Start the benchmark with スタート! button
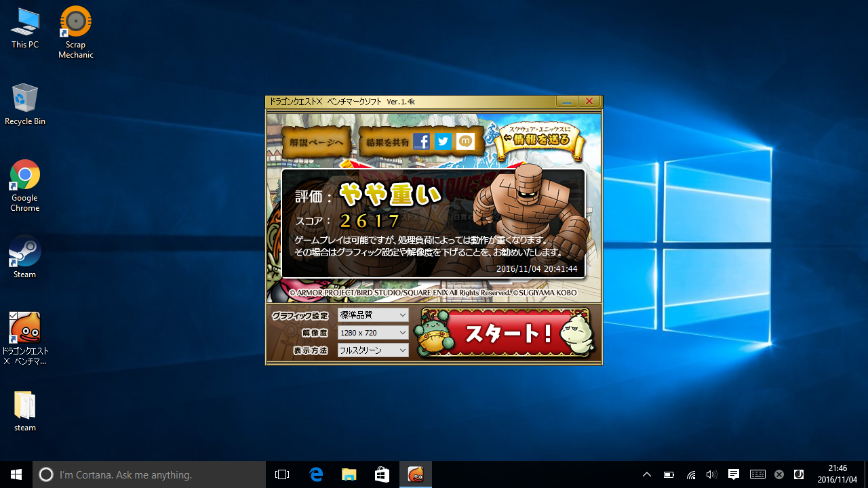The image size is (868, 488). (x=505, y=333)
